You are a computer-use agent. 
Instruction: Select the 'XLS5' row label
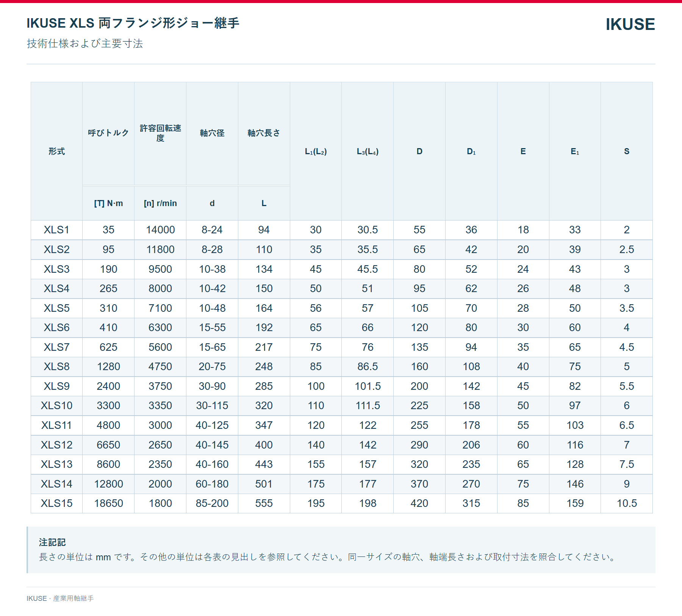(x=56, y=308)
